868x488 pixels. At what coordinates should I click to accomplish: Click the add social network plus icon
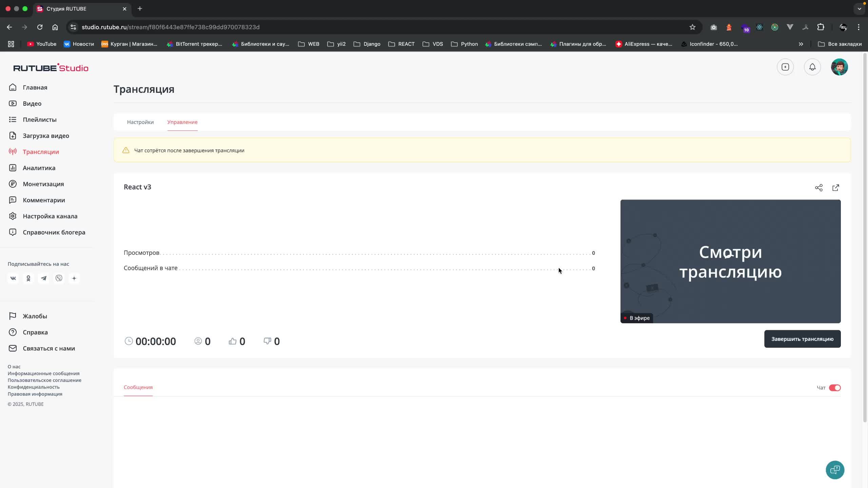point(74,278)
